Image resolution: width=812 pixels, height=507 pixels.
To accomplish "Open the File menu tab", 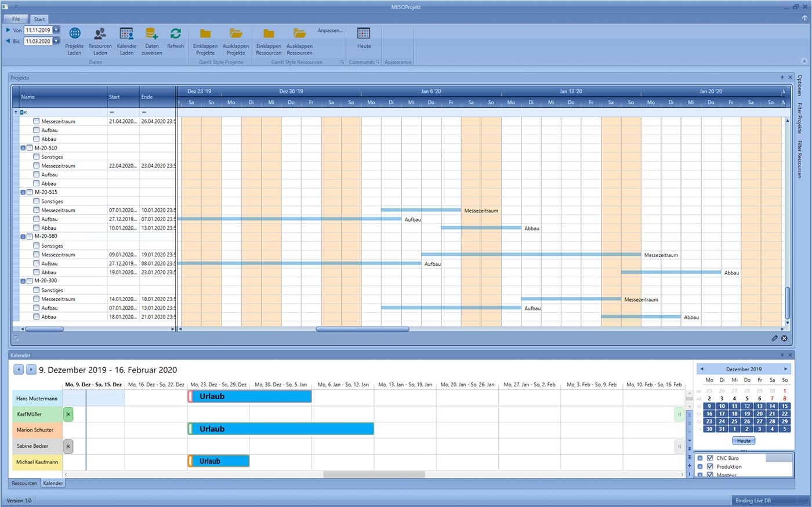I will tap(16, 19).
